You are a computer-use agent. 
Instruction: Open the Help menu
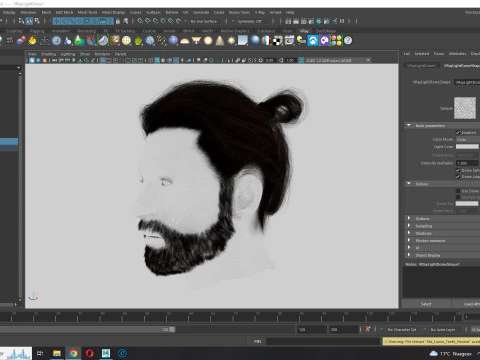click(x=290, y=12)
